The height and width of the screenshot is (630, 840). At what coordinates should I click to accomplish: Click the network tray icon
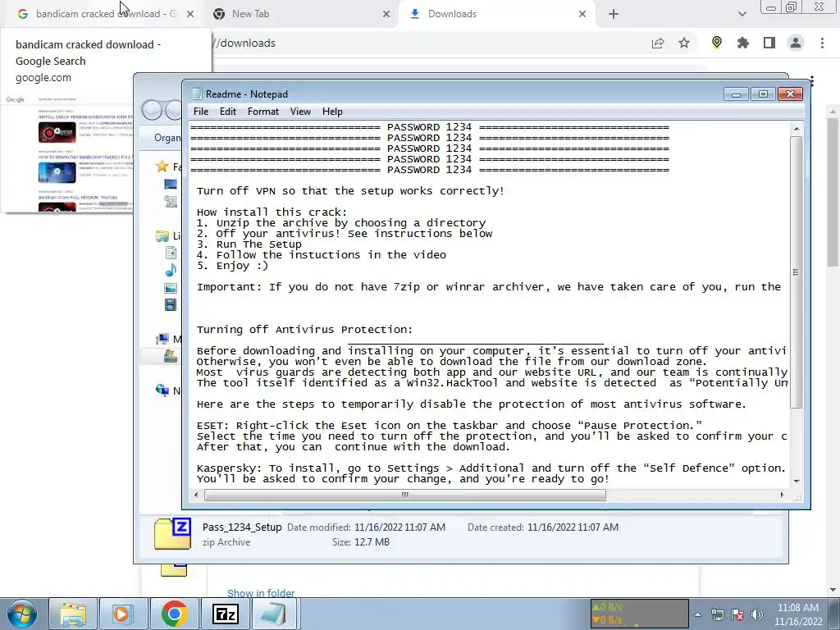(717, 614)
